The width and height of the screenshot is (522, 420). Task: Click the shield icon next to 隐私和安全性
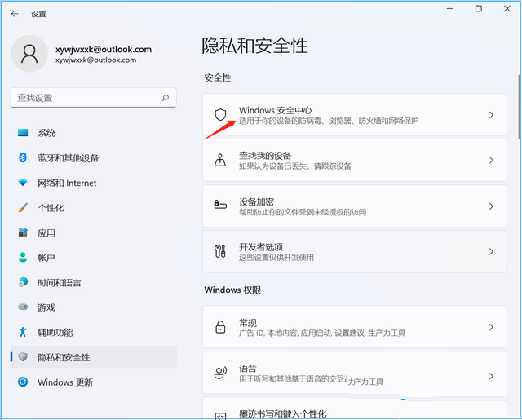(23, 356)
